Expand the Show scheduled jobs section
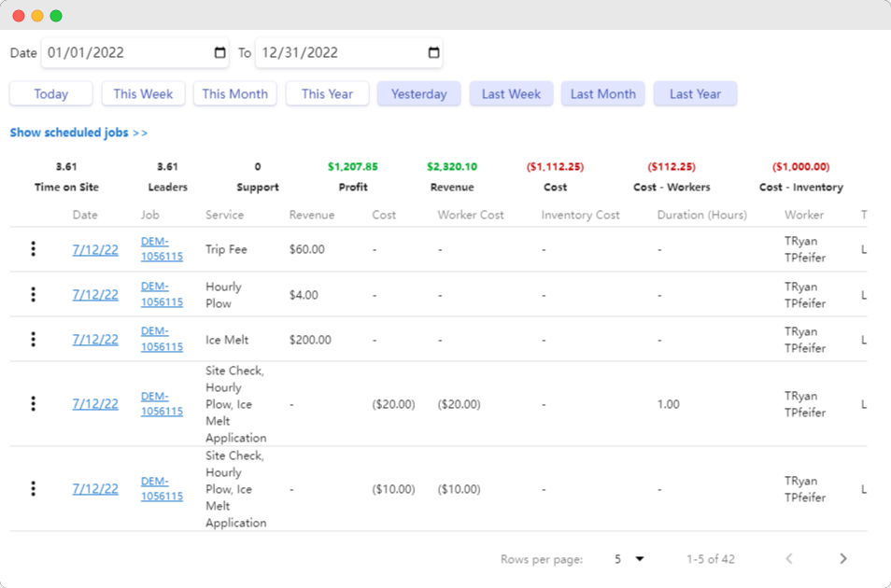The image size is (891, 588). (x=79, y=133)
